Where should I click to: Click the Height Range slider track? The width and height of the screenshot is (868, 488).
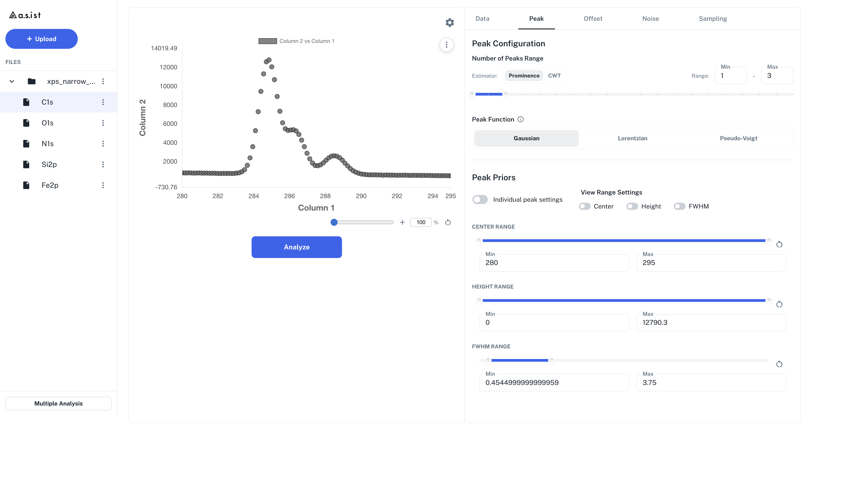click(x=624, y=300)
